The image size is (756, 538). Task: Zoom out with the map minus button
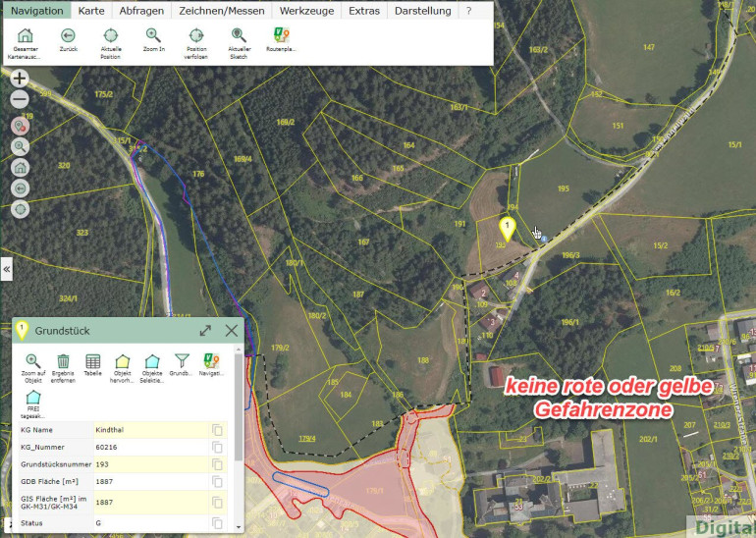[20, 99]
